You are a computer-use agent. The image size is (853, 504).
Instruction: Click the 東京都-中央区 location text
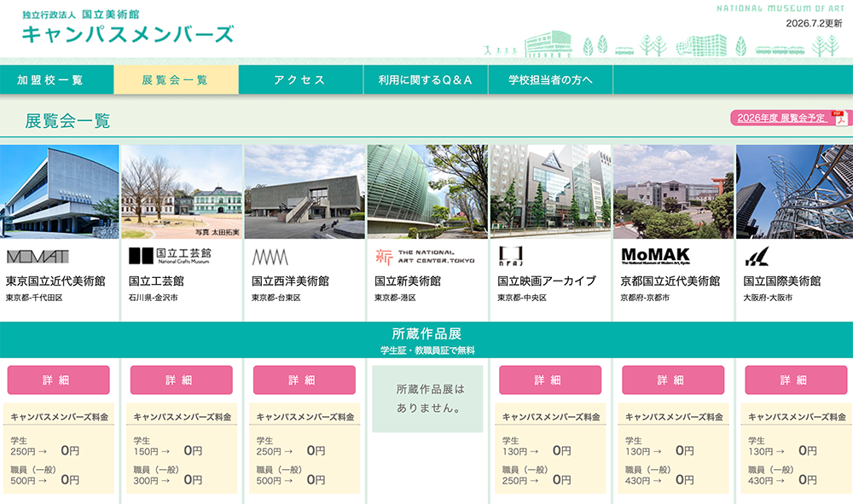point(522,298)
